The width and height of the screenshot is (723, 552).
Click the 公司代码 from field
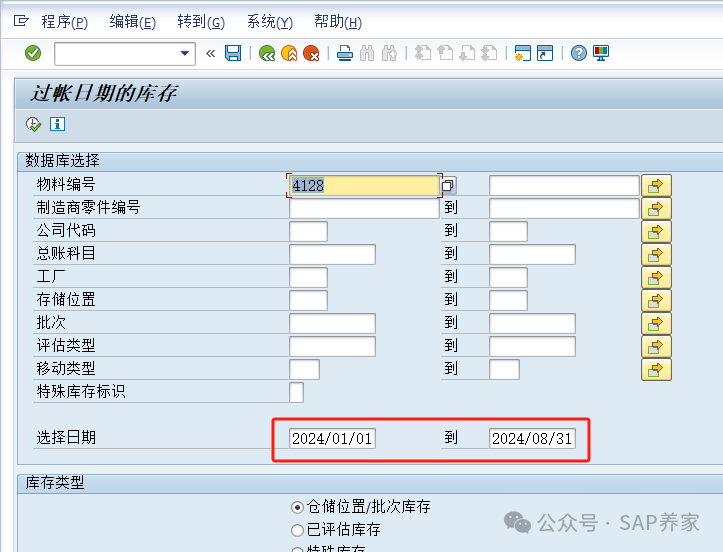tap(308, 231)
